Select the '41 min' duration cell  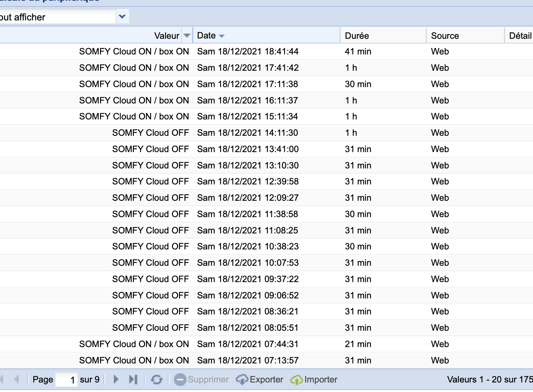(x=358, y=51)
